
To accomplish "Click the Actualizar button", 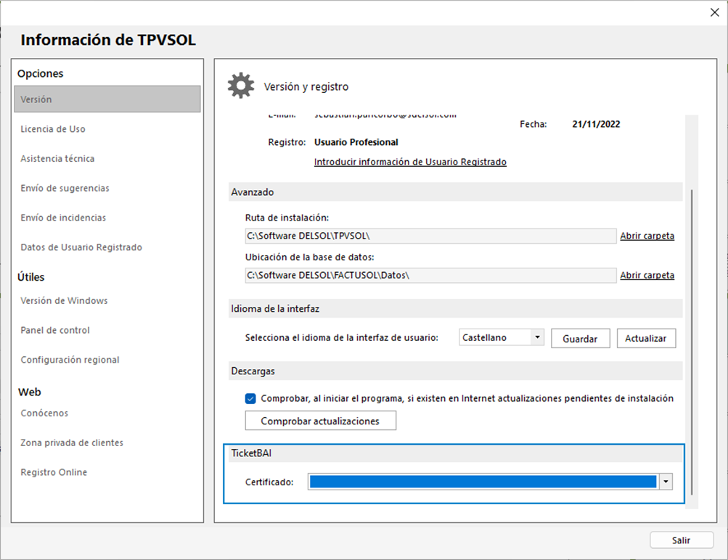I will [x=646, y=338].
